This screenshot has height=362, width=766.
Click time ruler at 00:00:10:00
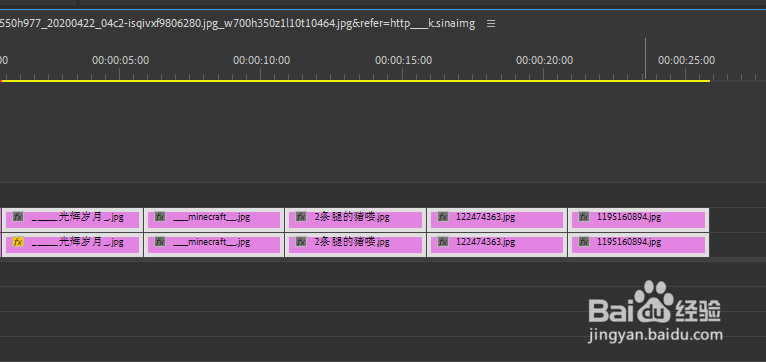[x=261, y=61]
